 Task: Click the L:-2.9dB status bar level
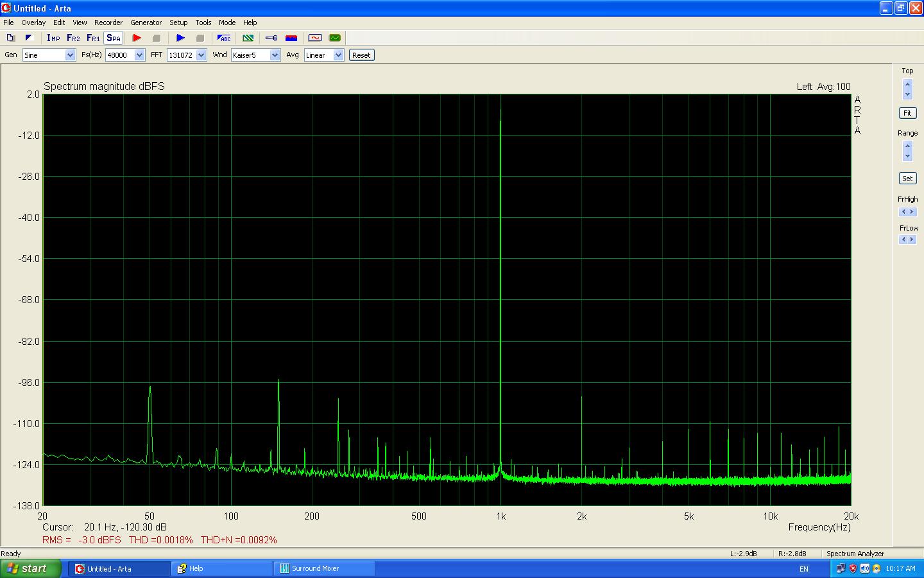click(x=744, y=554)
